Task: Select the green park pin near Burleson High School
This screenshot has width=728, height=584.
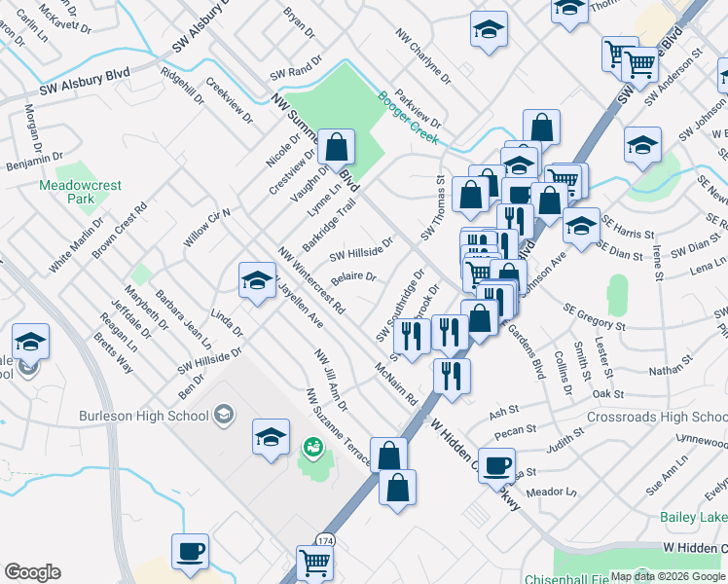Action: pyautogui.click(x=313, y=449)
